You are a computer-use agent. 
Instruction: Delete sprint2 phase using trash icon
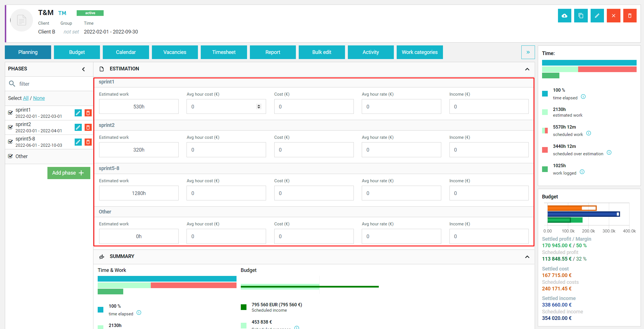point(88,127)
